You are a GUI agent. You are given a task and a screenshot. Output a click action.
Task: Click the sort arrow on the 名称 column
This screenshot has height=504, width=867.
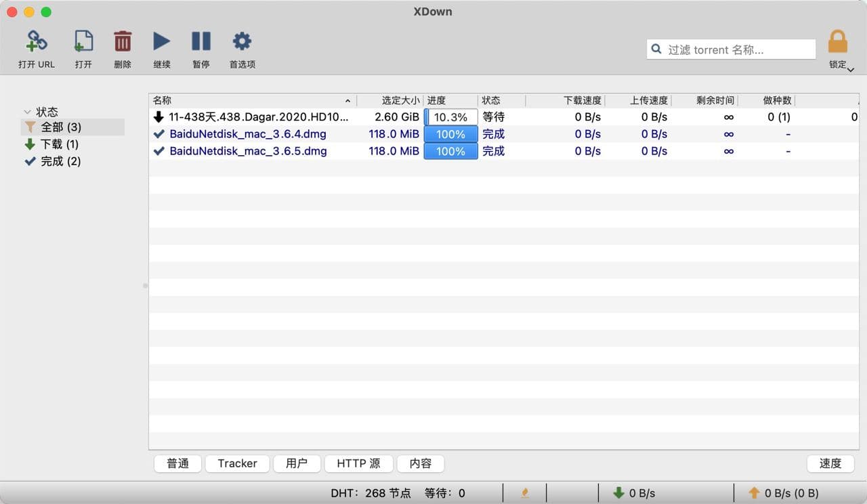347,100
